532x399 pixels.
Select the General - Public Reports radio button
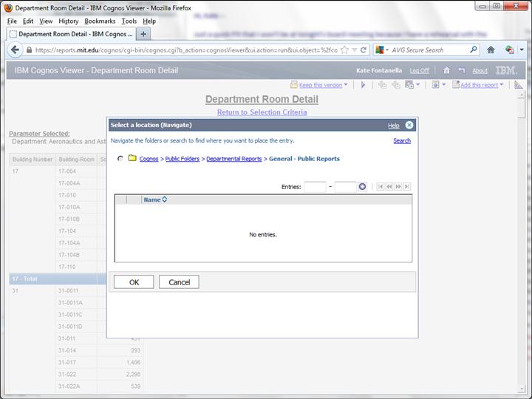pos(120,158)
